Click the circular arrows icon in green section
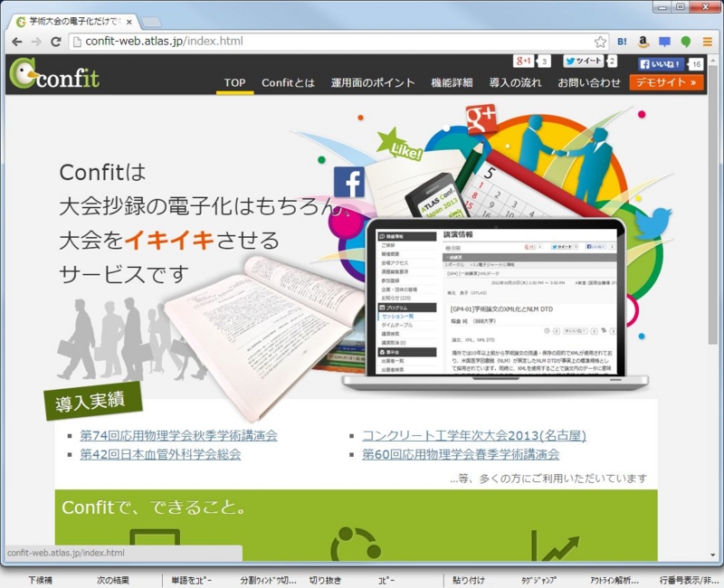This screenshot has height=588, width=724. coord(356,545)
